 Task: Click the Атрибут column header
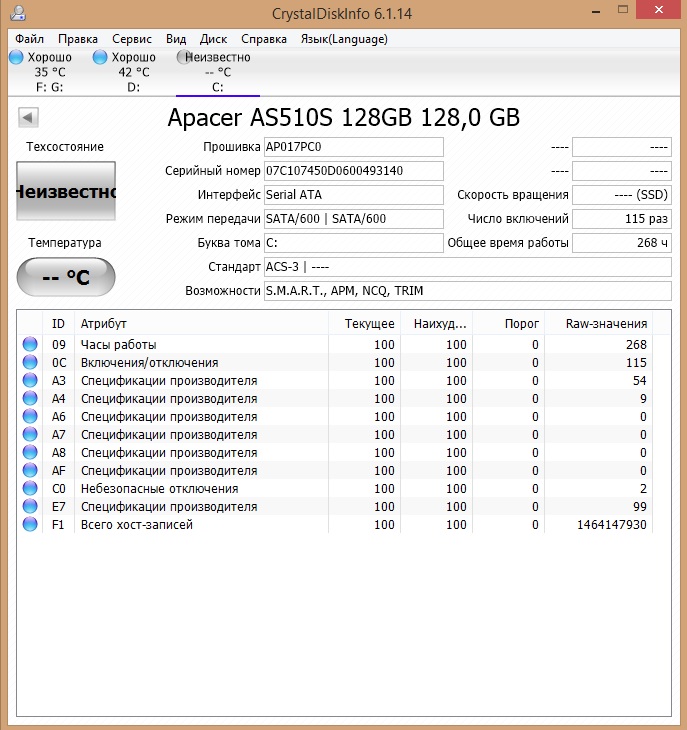(201, 324)
